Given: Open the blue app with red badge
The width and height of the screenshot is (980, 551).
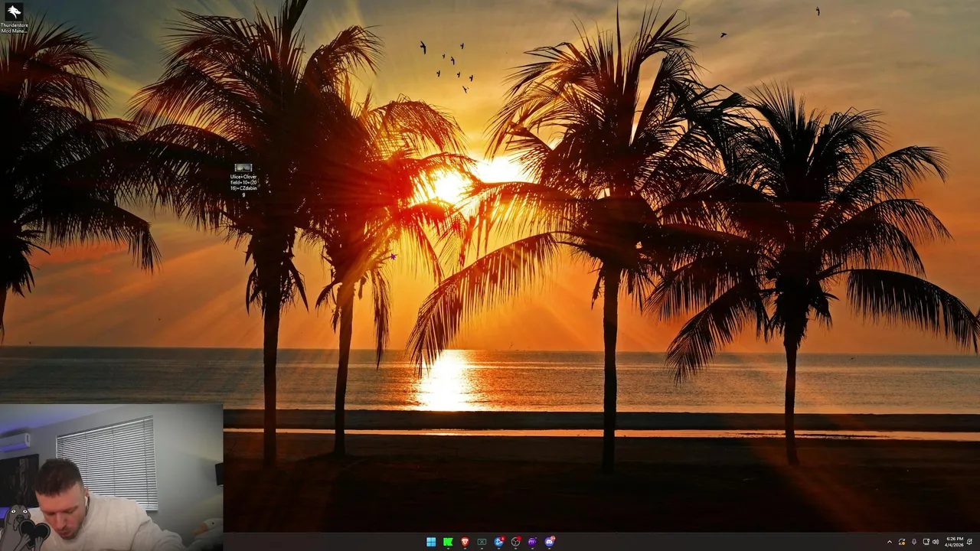Looking at the screenshot, I should click(499, 542).
